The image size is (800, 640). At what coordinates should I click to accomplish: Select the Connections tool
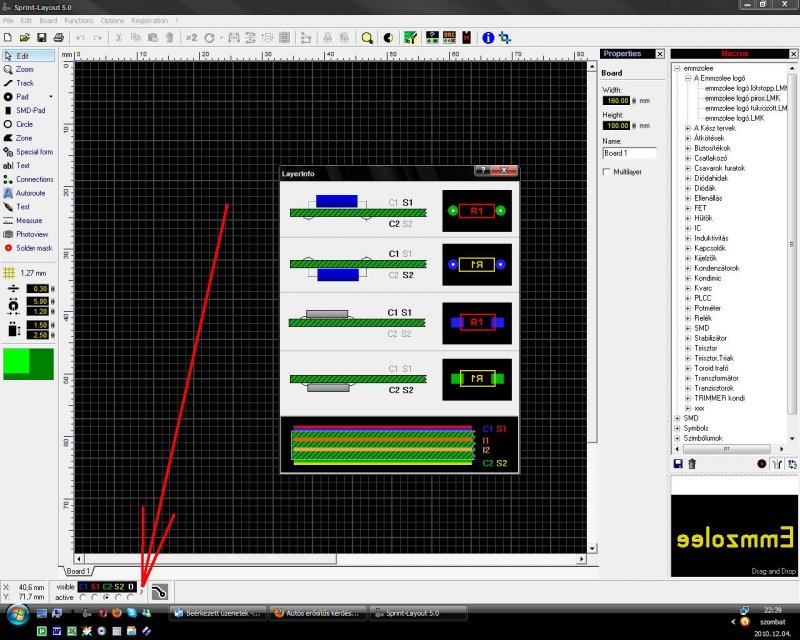[29, 180]
